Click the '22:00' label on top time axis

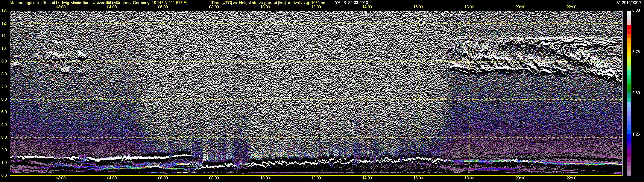tap(571, 7)
